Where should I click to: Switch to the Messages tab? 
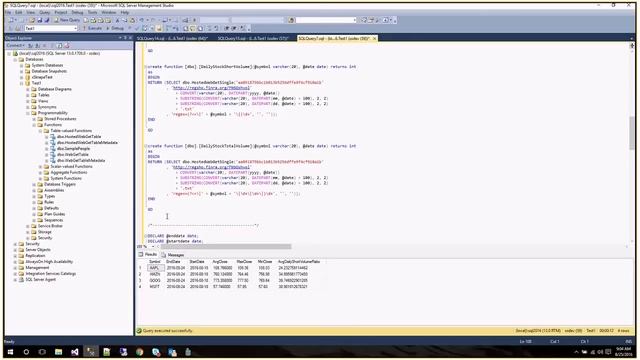pyautogui.click(x=173, y=254)
